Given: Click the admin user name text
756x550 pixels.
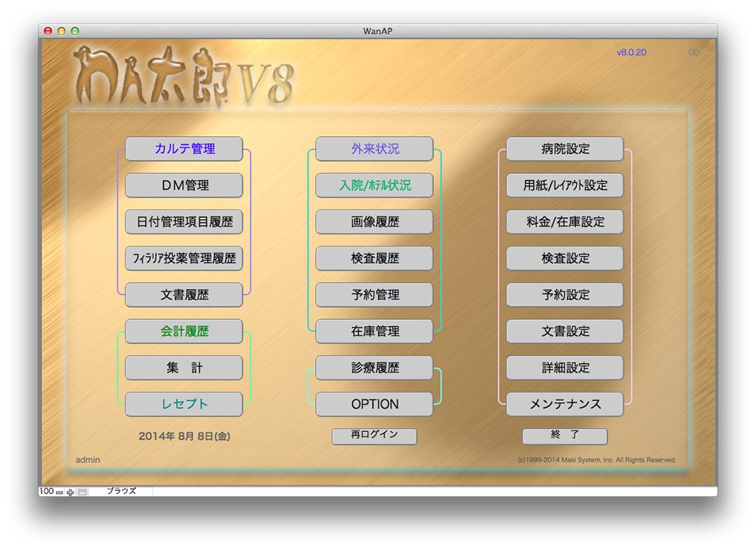Looking at the screenshot, I should (x=88, y=460).
